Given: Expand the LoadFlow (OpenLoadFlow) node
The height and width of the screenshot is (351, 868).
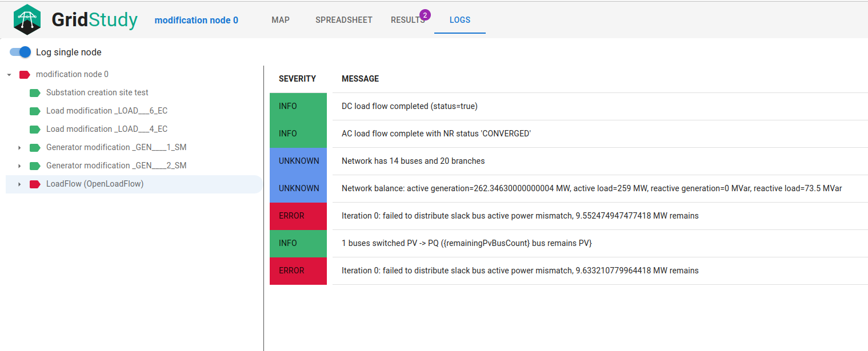Looking at the screenshot, I should click(x=19, y=184).
